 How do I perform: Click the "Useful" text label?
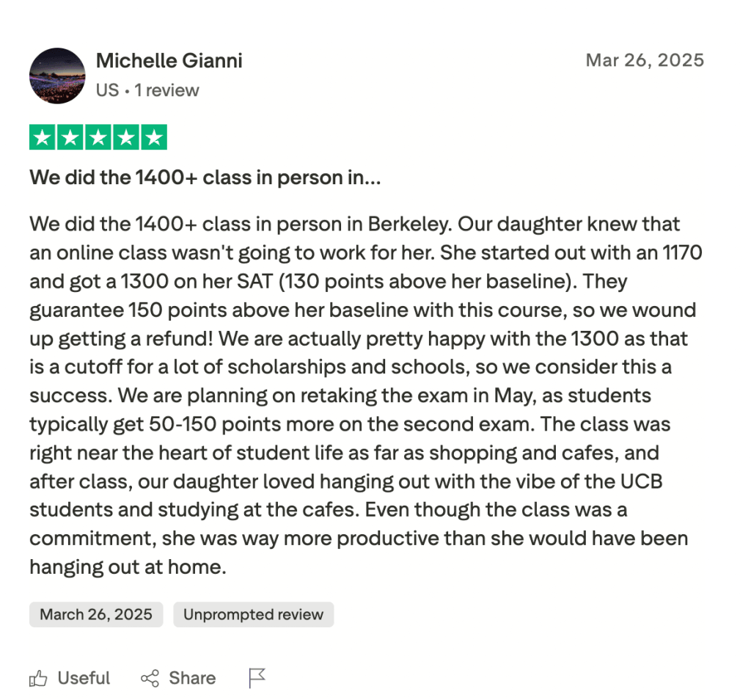click(83, 678)
